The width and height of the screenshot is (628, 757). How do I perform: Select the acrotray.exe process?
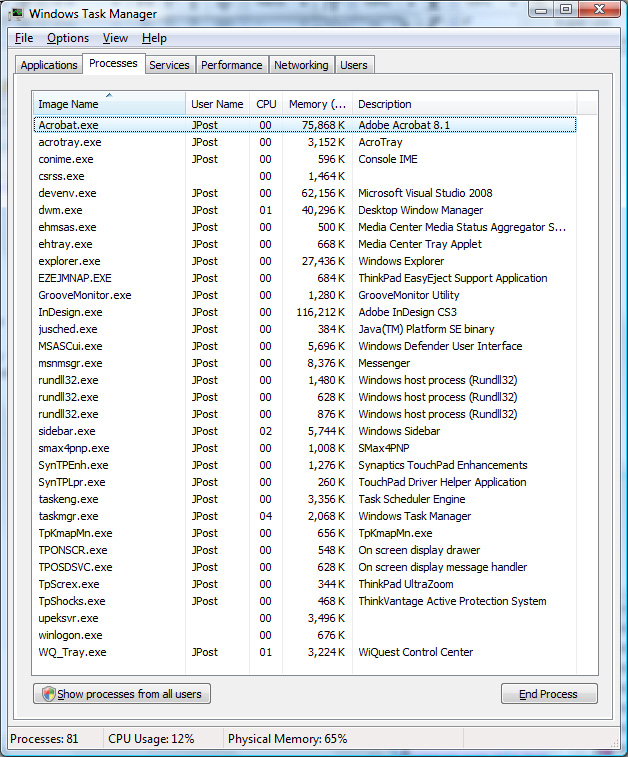pyautogui.click(x=305, y=142)
